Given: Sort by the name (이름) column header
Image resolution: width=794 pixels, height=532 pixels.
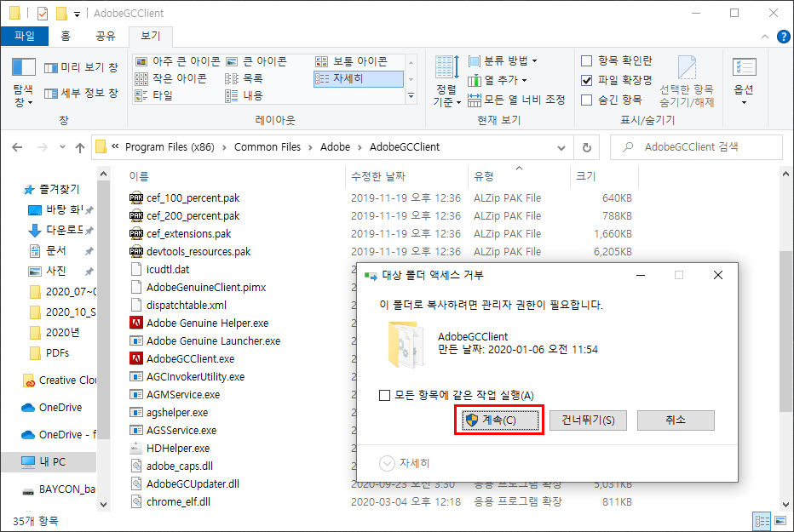Looking at the screenshot, I should point(139,176).
